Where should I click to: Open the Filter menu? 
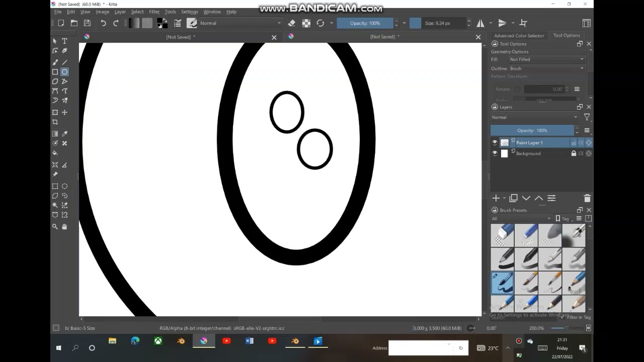coord(154,12)
